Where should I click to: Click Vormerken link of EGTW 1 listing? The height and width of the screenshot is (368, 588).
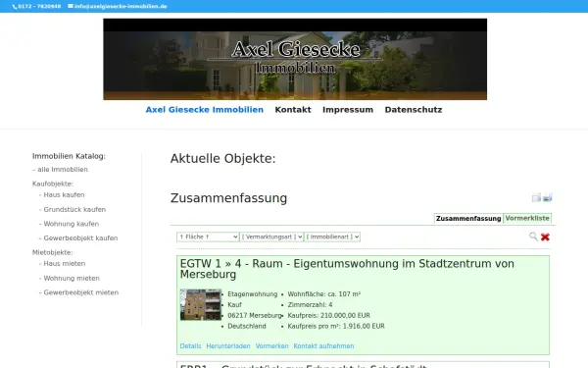[271, 345]
